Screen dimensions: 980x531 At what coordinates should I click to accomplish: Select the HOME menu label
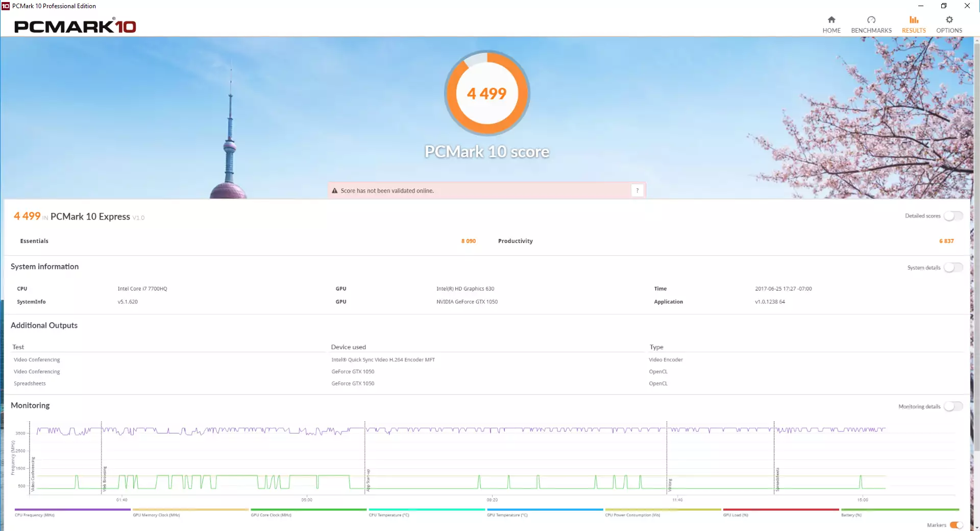coord(831,31)
